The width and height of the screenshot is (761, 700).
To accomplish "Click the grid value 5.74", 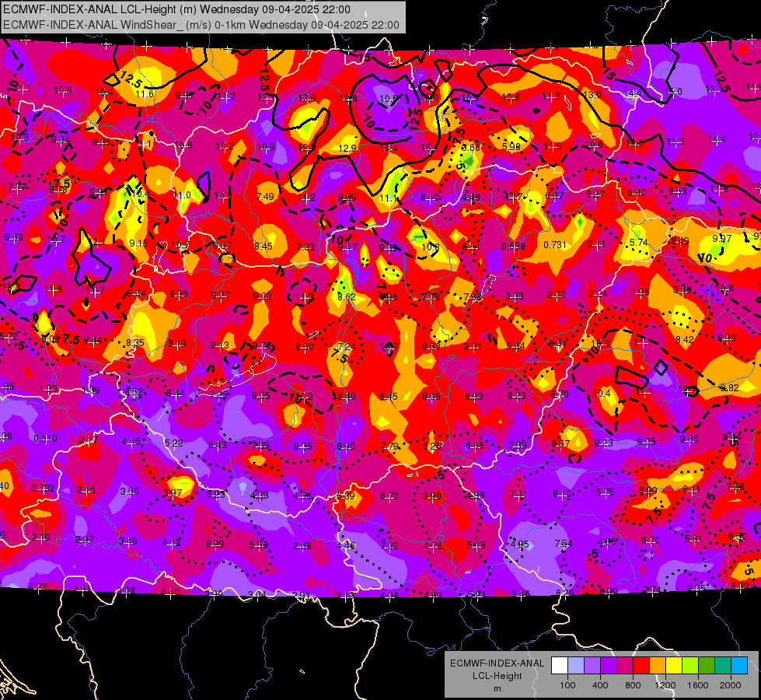I will point(639,243).
